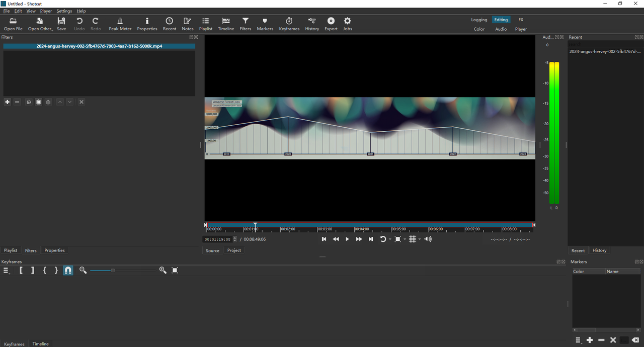
Task: Select the FX layout button
Action: coord(521,20)
